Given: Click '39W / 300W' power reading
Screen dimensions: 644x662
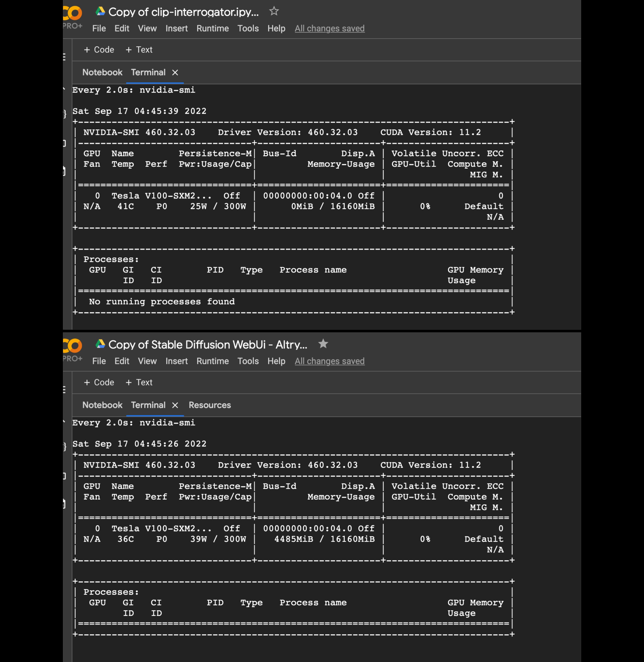Looking at the screenshot, I should tap(218, 539).
